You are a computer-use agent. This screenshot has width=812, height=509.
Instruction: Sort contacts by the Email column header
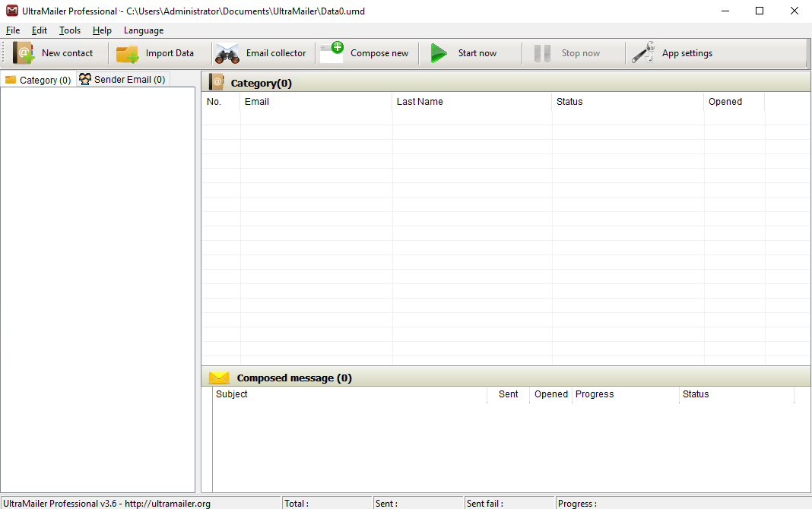click(316, 101)
